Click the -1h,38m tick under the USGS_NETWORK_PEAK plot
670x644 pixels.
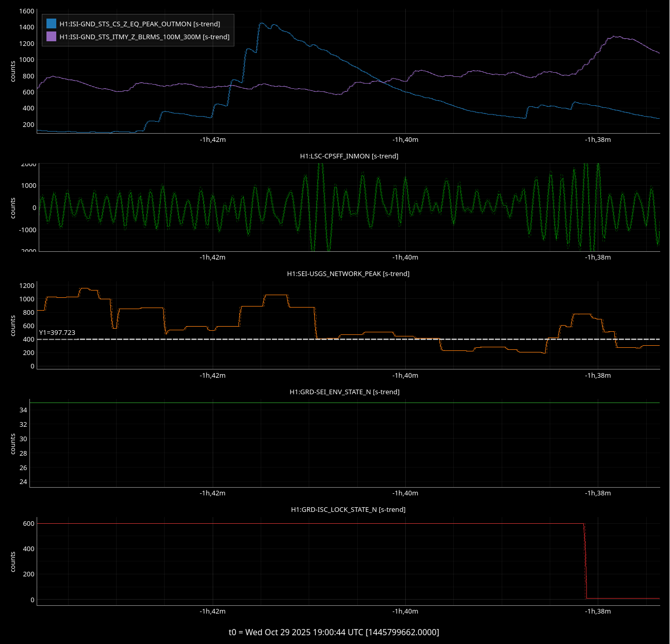coord(598,375)
